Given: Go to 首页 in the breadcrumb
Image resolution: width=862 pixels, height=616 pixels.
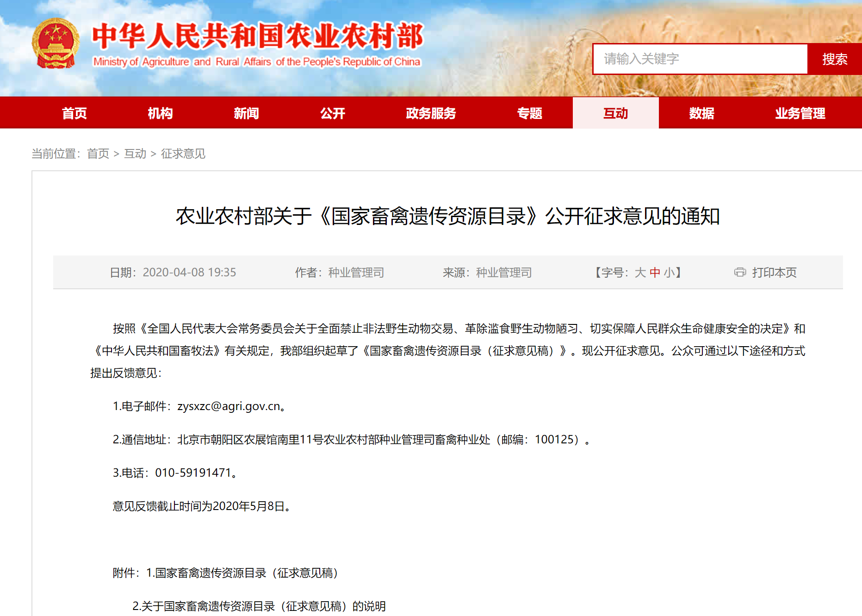Looking at the screenshot, I should click(98, 153).
